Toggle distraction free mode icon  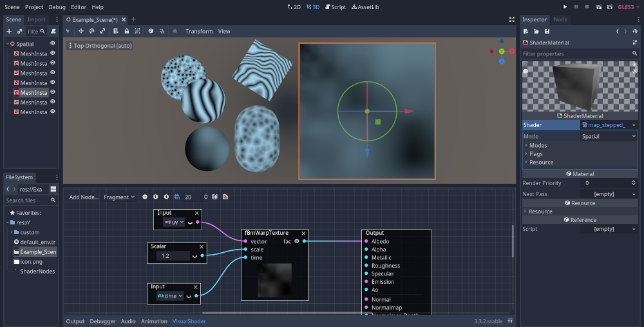click(x=512, y=19)
